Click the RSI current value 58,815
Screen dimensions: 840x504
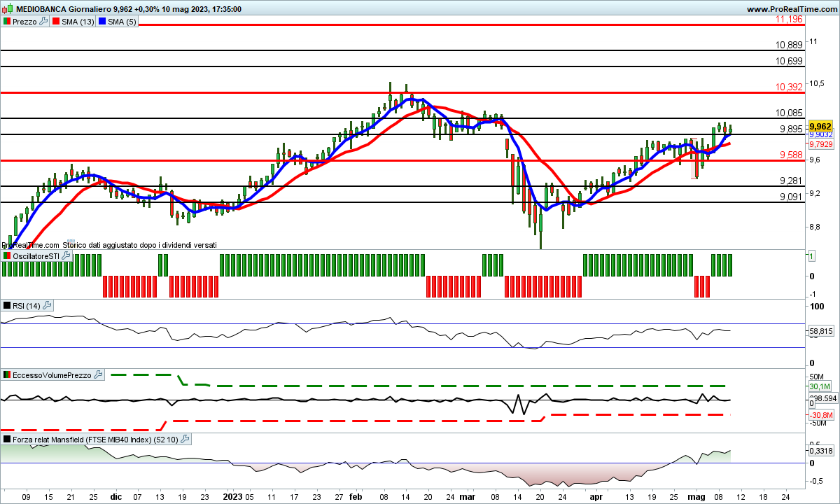(821, 330)
